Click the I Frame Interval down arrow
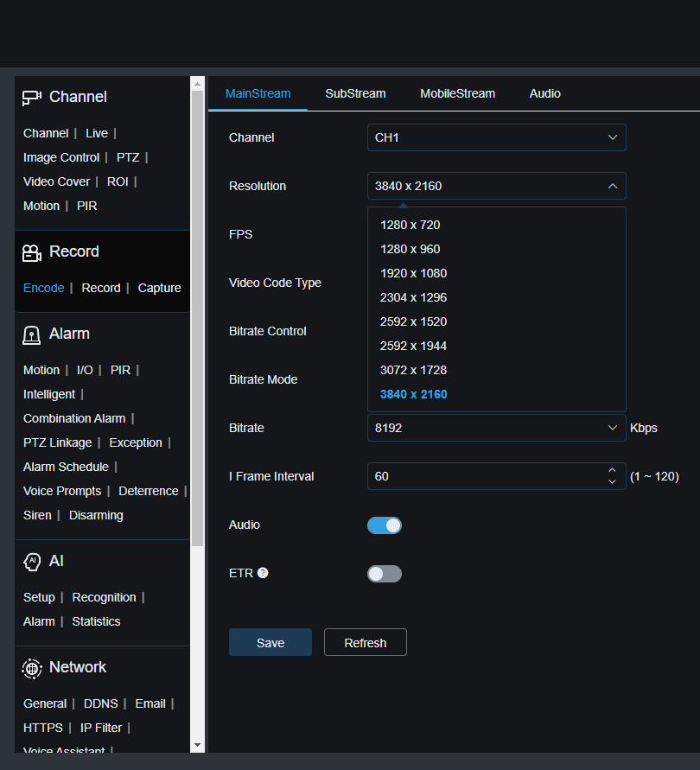 612,481
